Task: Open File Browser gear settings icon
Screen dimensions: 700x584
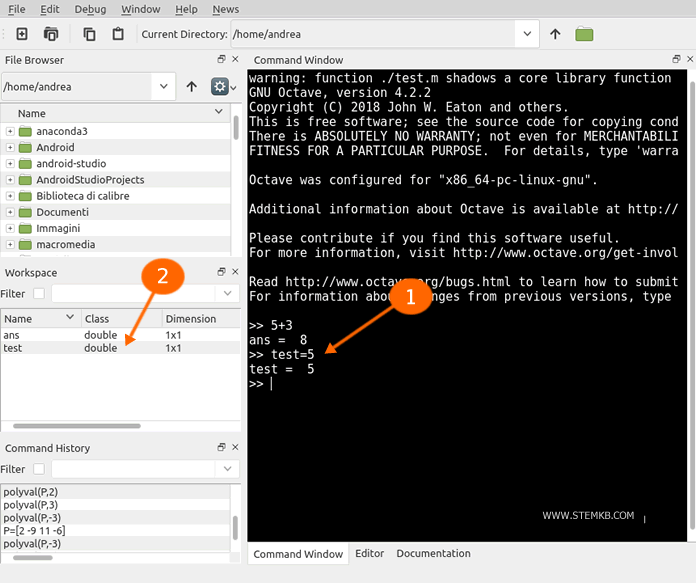Action: [219, 87]
